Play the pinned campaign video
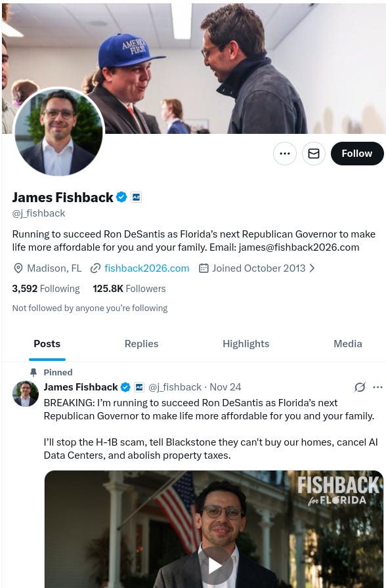 click(215, 566)
